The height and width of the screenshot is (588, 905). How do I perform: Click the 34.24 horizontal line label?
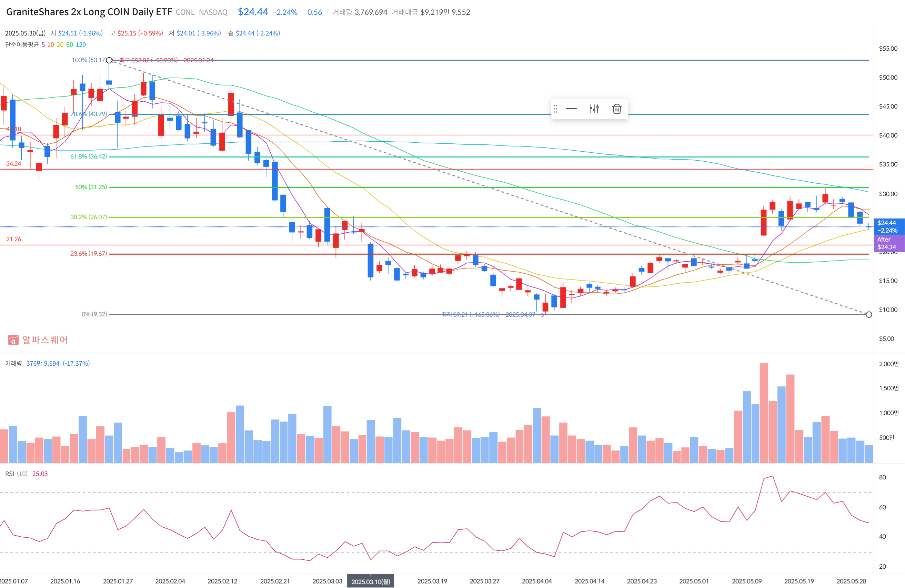(x=14, y=163)
